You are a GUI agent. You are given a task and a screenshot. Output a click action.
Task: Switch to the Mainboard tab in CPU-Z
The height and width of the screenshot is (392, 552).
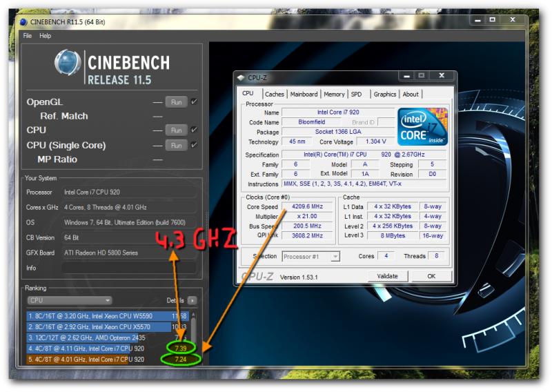(304, 94)
